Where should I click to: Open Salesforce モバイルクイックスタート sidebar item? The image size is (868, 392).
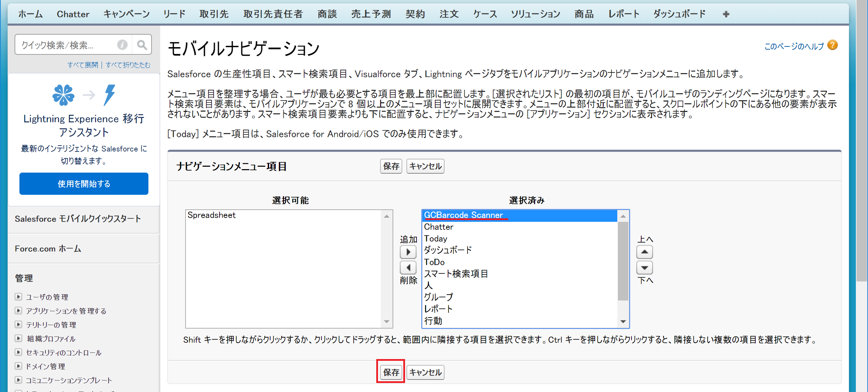(x=78, y=219)
